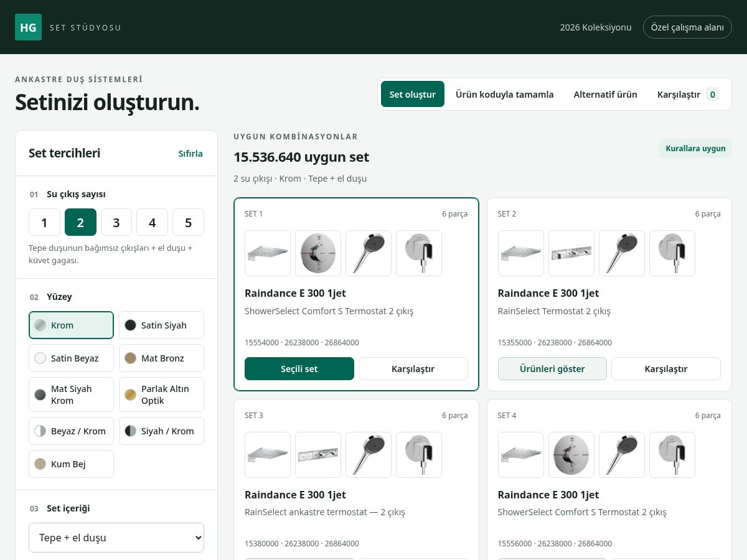Select the Kum Bej finish
The height and width of the screenshot is (560, 747).
pos(71,464)
